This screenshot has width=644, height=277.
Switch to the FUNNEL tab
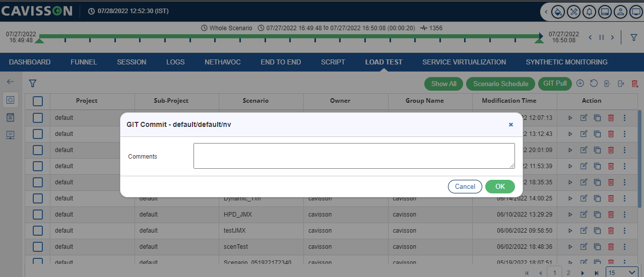(84, 62)
